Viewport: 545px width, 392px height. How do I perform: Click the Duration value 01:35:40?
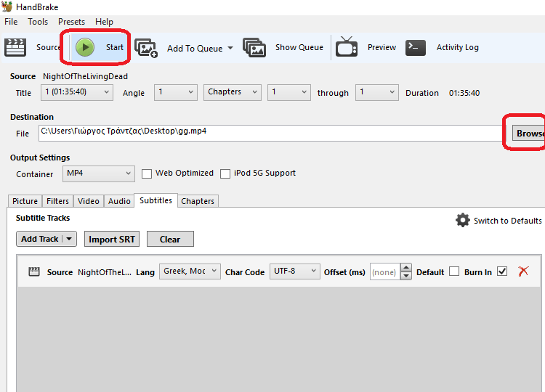(x=464, y=93)
